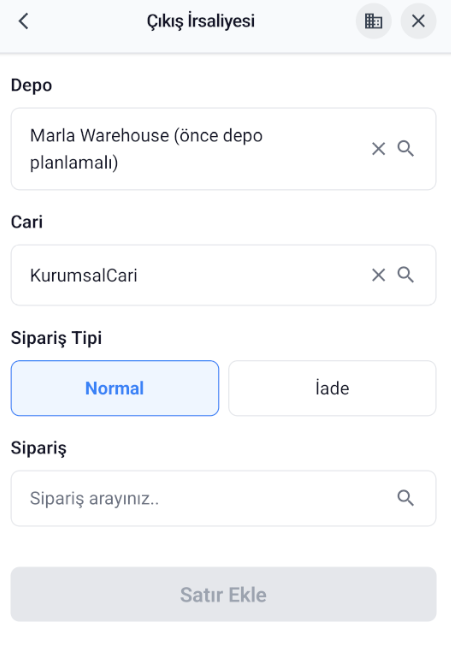Click the Depo field label

coord(31,86)
